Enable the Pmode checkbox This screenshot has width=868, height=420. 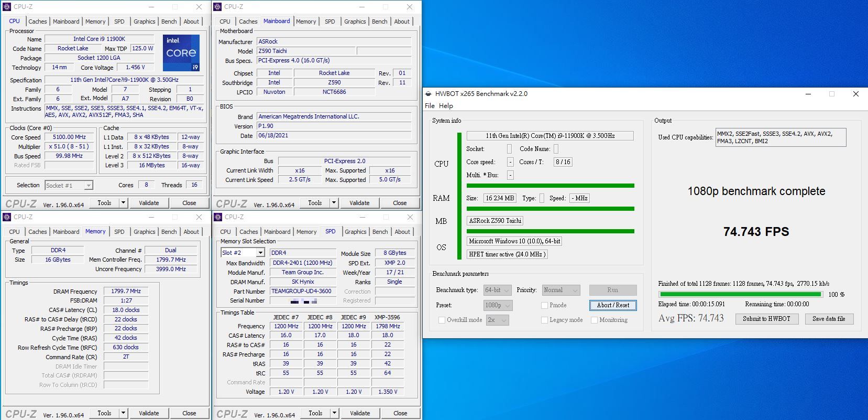tap(545, 305)
